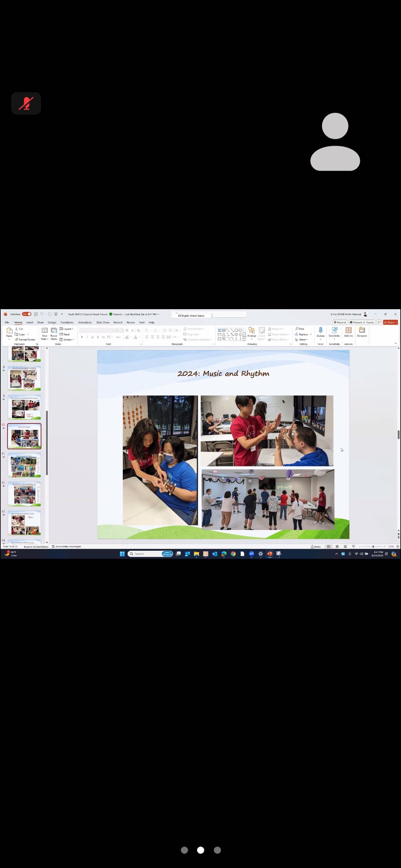Screen dimensions: 401x868
Task: Click the Record button
Action: (340, 323)
